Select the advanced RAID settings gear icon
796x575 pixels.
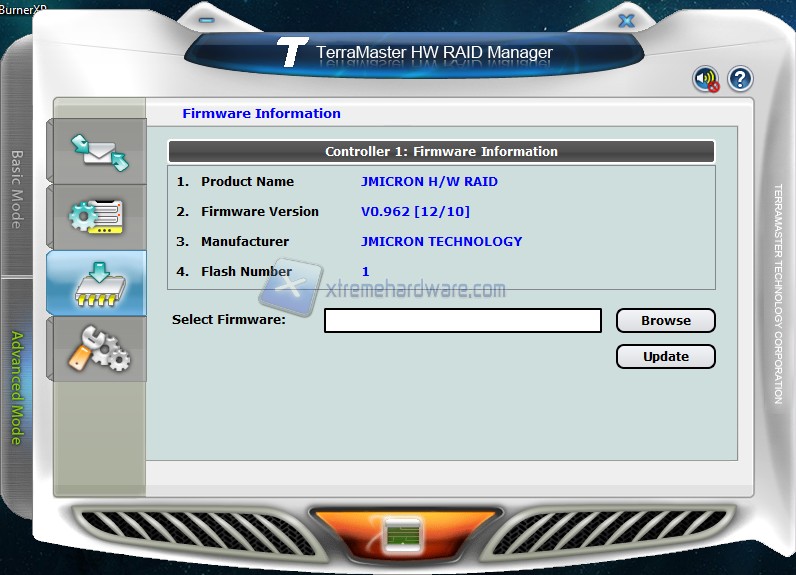coord(97,216)
